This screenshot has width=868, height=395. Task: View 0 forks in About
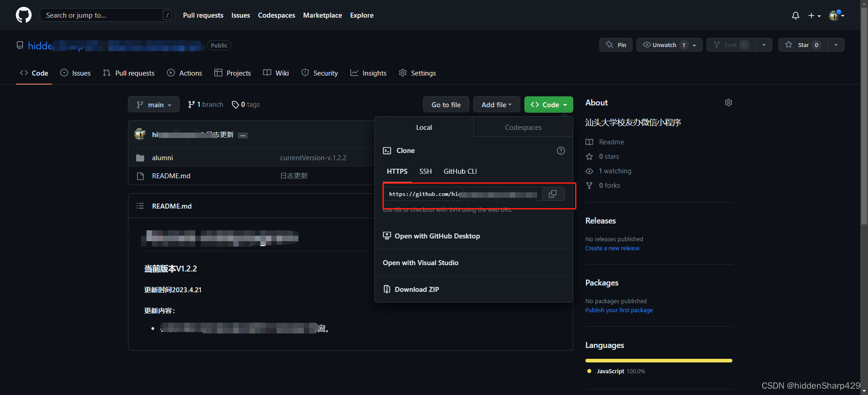(x=603, y=186)
